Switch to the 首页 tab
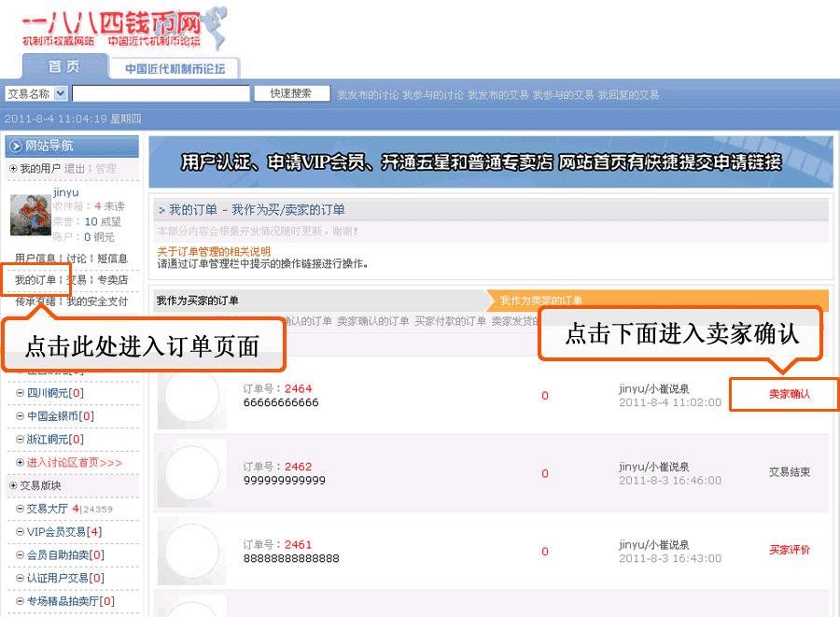The width and height of the screenshot is (840, 617). click(63, 67)
